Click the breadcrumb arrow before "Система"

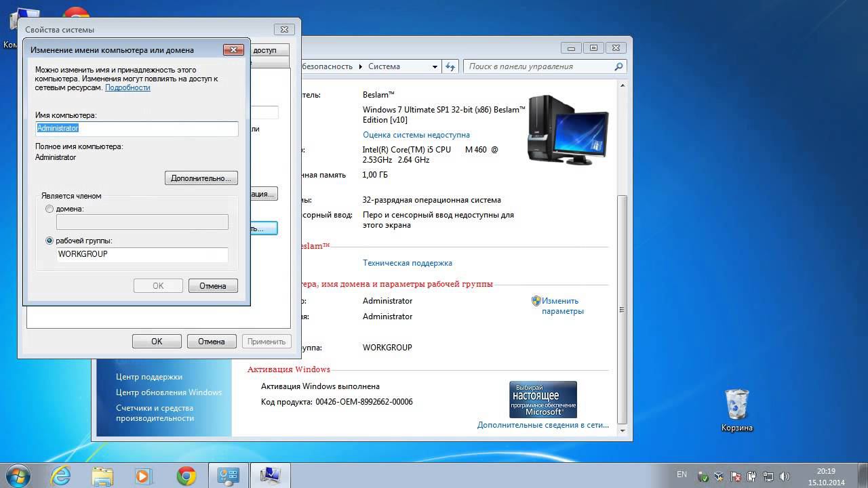[x=360, y=66]
